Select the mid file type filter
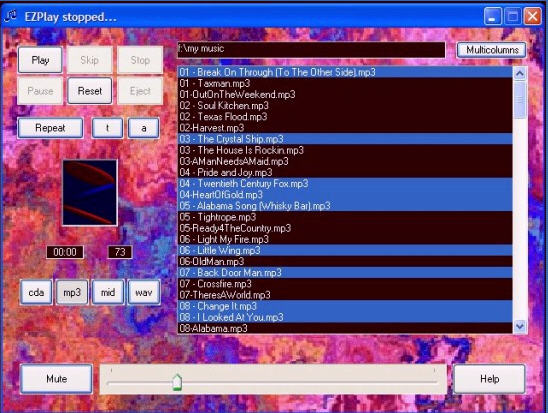This screenshot has height=413, width=548. (x=108, y=292)
